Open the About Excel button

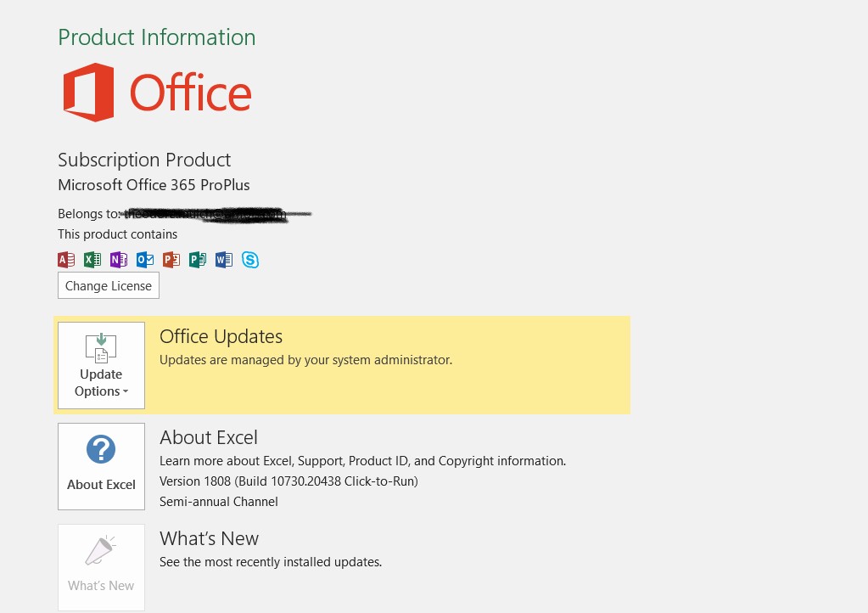[x=101, y=467]
